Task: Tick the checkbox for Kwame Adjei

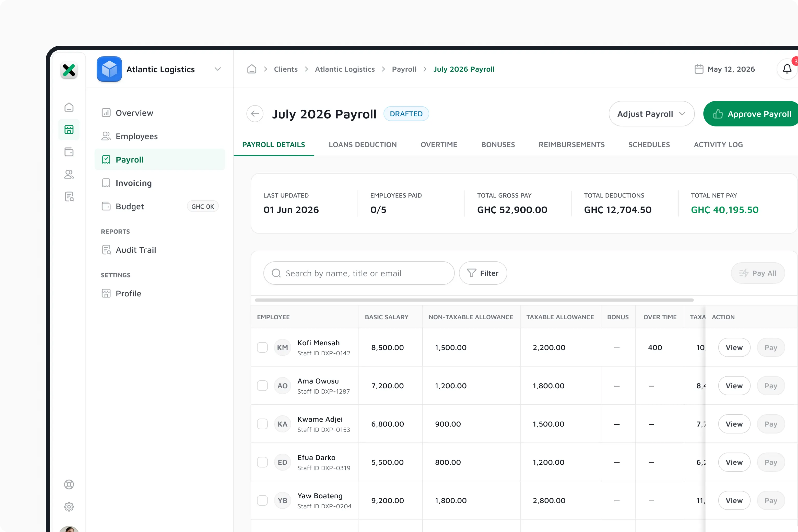Action: (x=262, y=424)
